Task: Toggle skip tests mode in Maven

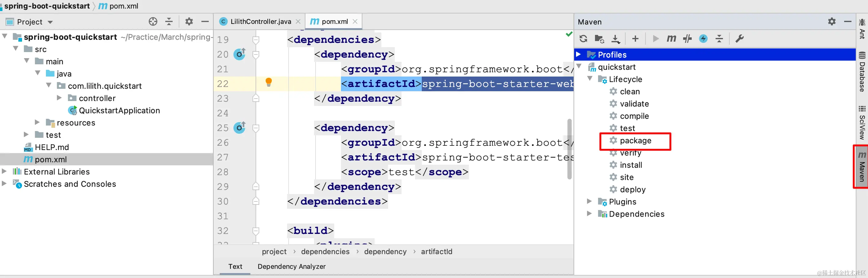Action: click(703, 39)
